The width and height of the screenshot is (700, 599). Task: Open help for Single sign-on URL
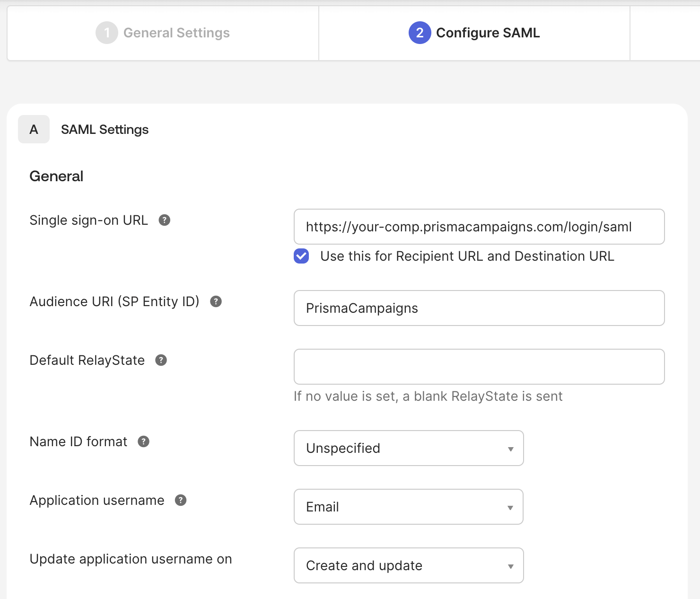point(164,220)
